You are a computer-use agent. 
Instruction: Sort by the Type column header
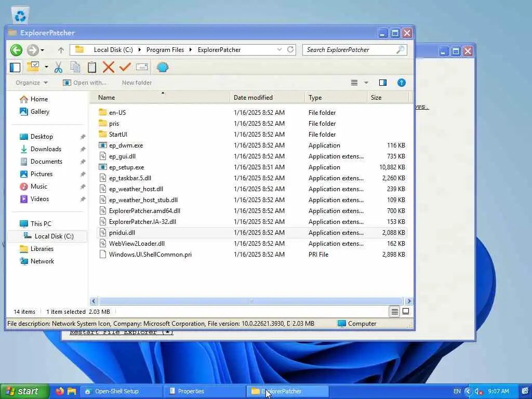click(336, 97)
